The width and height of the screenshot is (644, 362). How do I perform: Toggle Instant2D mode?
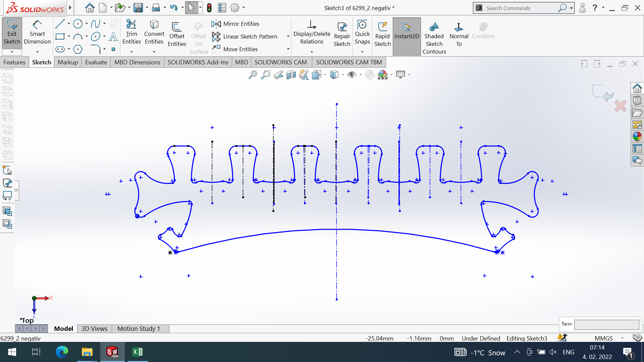click(407, 36)
